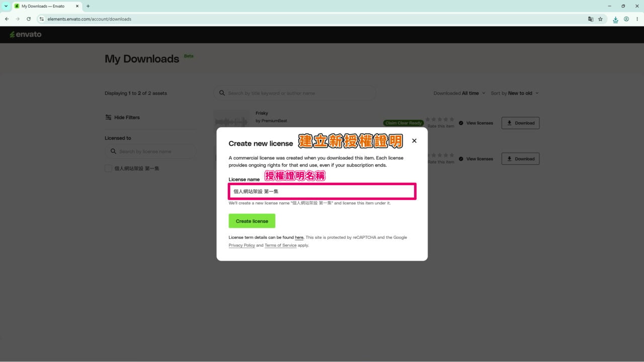Image resolution: width=644 pixels, height=362 pixels.
Task: Check the 個人網站架設 第一集 license filter
Action: click(108, 168)
